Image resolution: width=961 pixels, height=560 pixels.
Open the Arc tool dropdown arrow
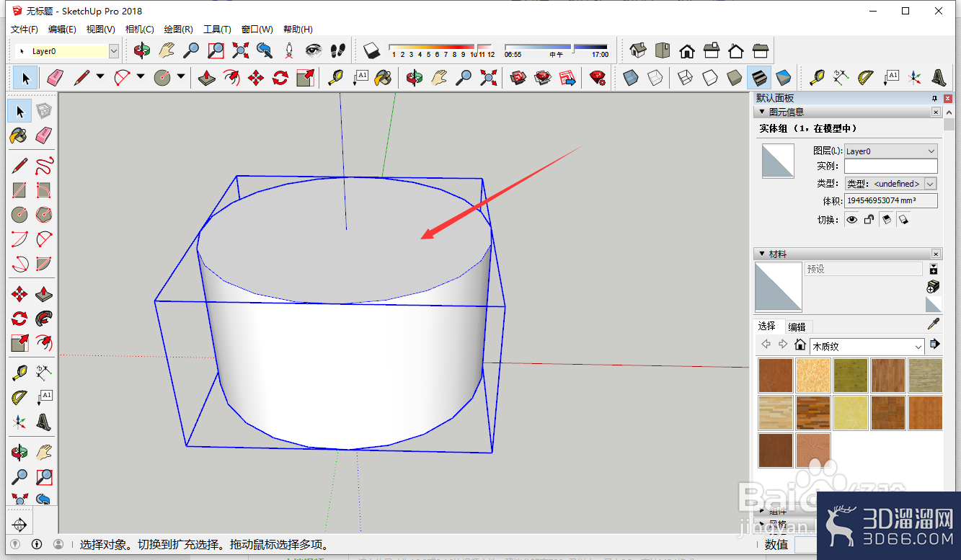[141, 77]
